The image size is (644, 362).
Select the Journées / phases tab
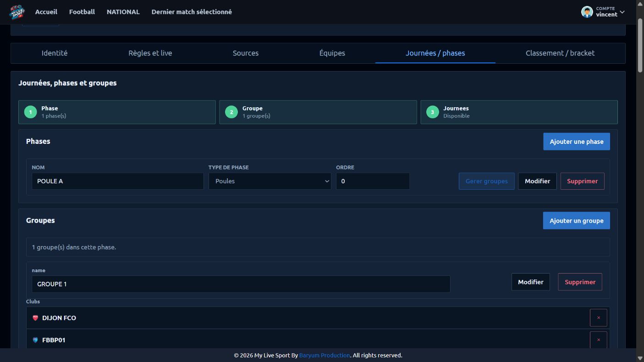click(x=435, y=53)
